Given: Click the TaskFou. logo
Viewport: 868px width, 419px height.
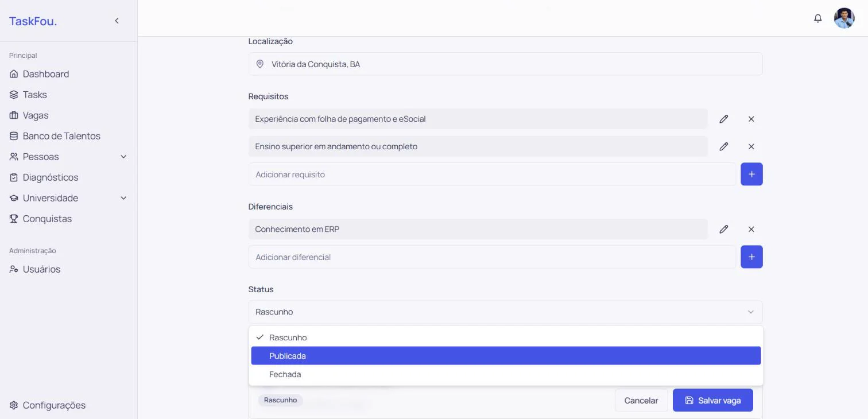Looking at the screenshot, I should tap(33, 21).
